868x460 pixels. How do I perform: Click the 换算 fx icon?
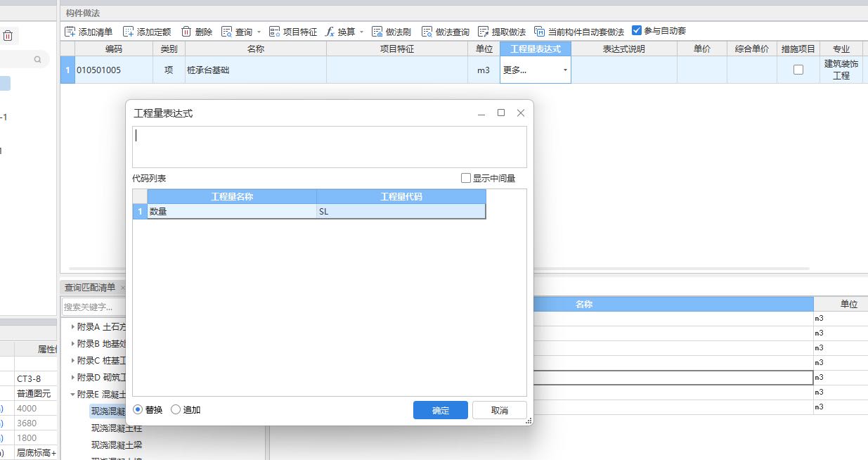(330, 32)
